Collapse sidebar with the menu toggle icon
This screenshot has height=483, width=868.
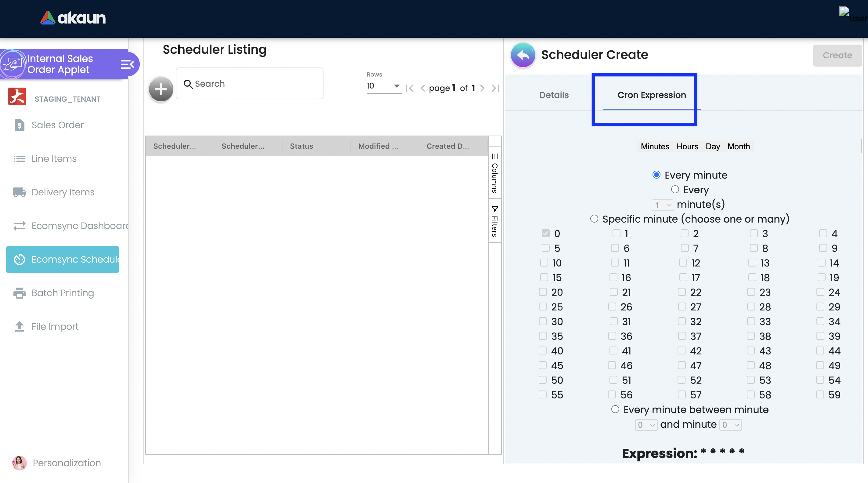click(127, 64)
